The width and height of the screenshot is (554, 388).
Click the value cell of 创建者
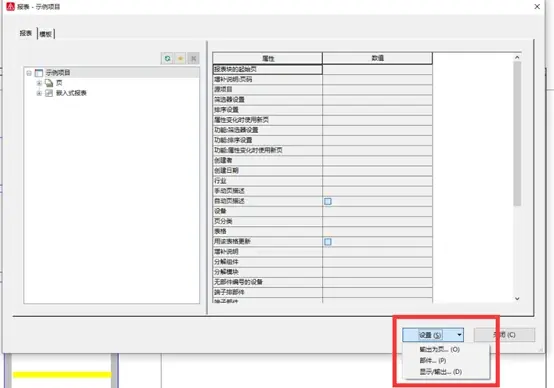pos(377,160)
